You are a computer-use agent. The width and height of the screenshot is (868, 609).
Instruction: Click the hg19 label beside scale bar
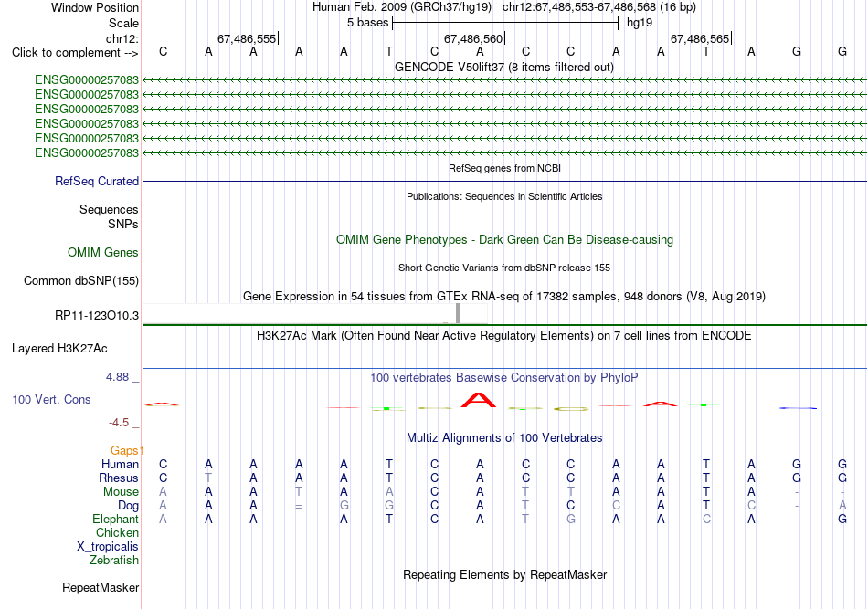pos(640,23)
